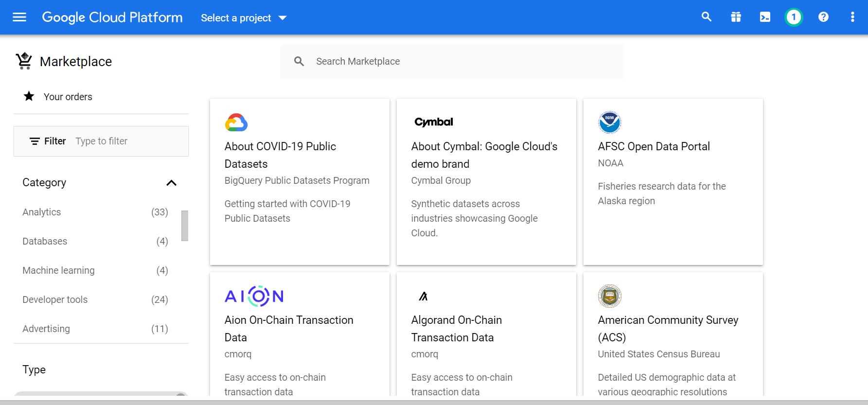
Task: Click the Type section heading
Action: click(34, 370)
